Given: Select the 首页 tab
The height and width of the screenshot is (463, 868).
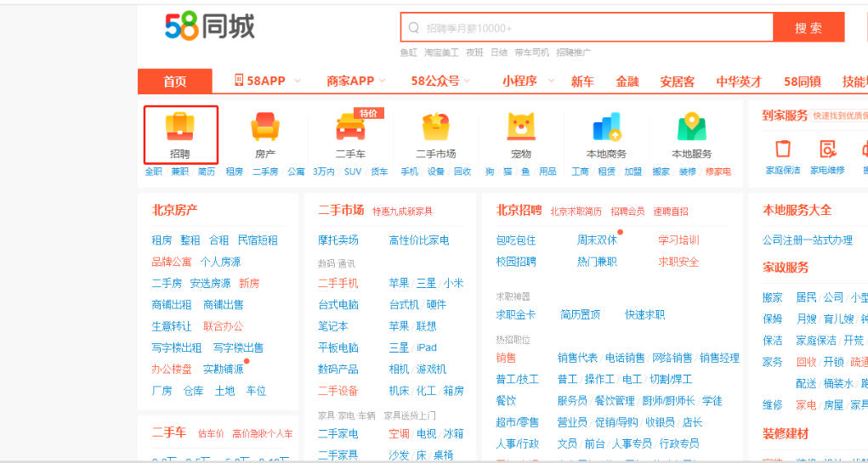Looking at the screenshot, I should click(x=175, y=82).
